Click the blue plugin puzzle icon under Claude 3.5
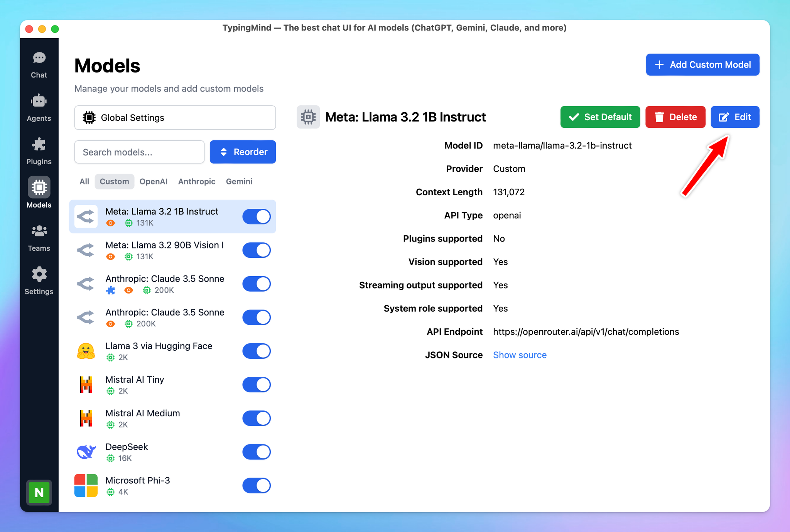The height and width of the screenshot is (532, 790). [x=111, y=290]
